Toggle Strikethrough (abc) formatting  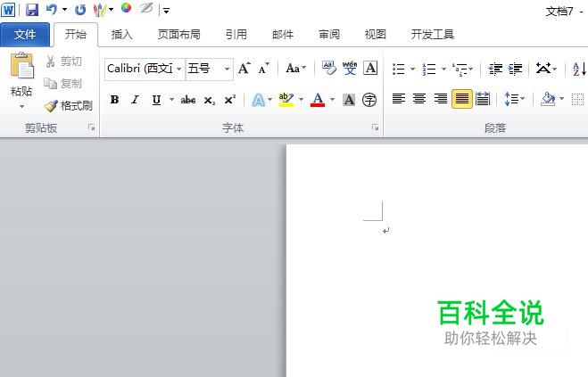coord(188,100)
